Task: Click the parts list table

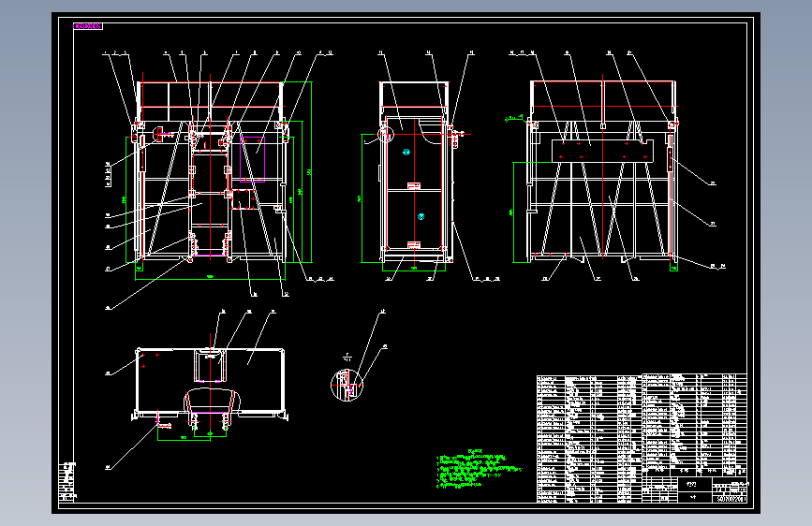Action: click(642, 438)
